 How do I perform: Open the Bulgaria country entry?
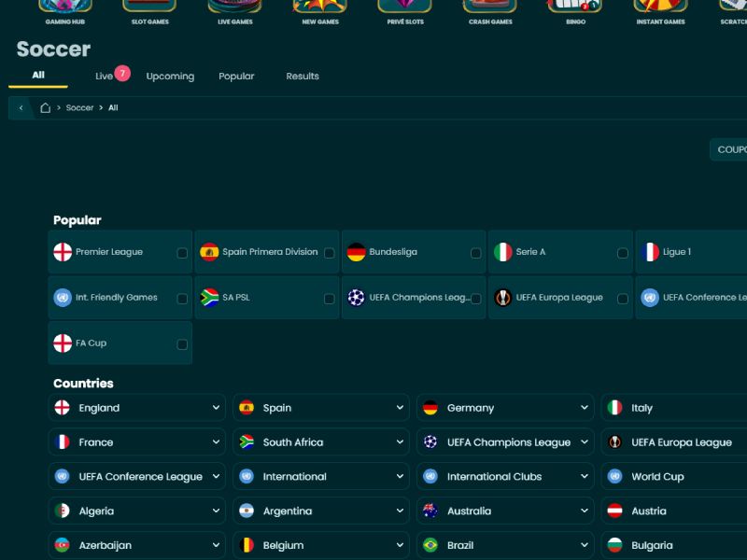(674, 545)
